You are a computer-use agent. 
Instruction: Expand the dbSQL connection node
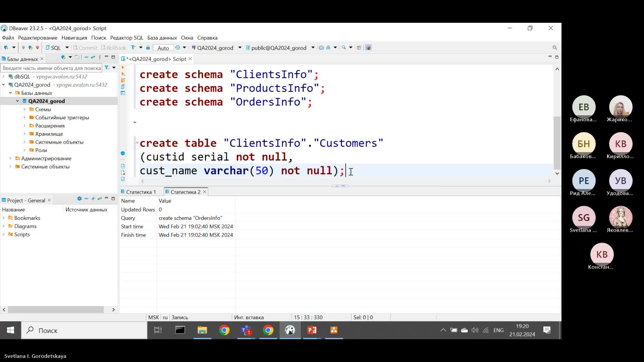click(4, 76)
